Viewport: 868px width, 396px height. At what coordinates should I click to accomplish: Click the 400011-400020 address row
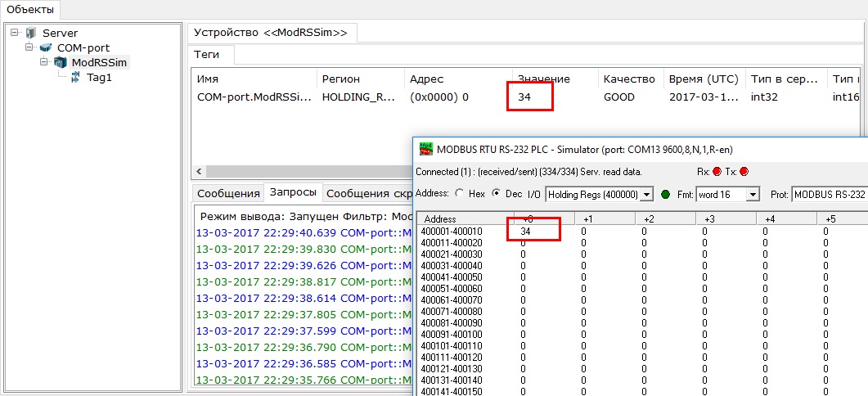(x=452, y=242)
